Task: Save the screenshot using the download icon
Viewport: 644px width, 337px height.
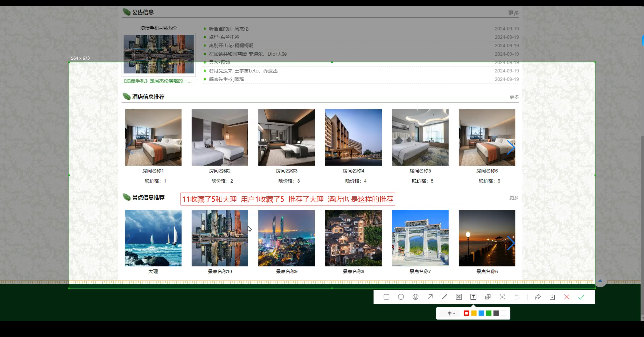Action: click(552, 297)
